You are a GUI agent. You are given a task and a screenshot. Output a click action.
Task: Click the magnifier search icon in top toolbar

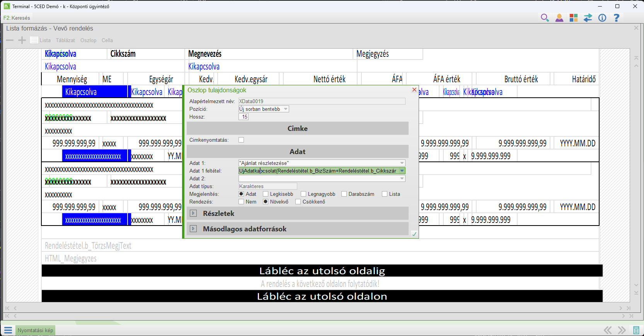[x=545, y=18]
